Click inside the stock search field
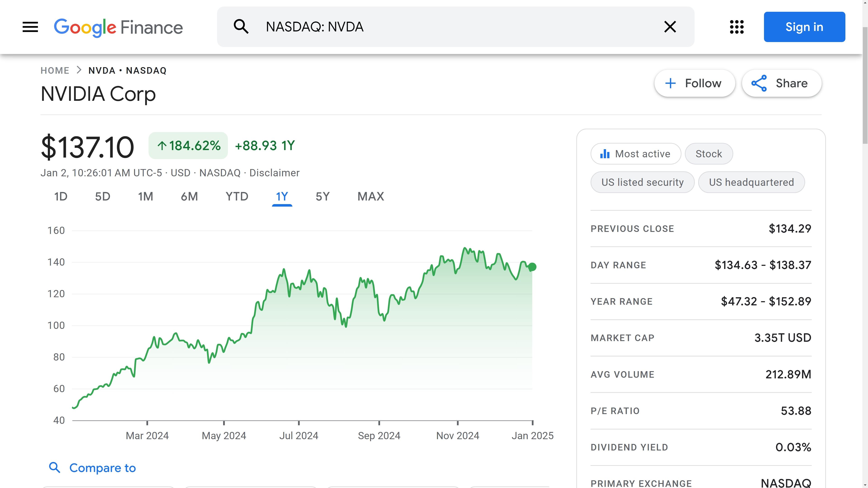Screen dimensions: 868x488 point(438,27)
